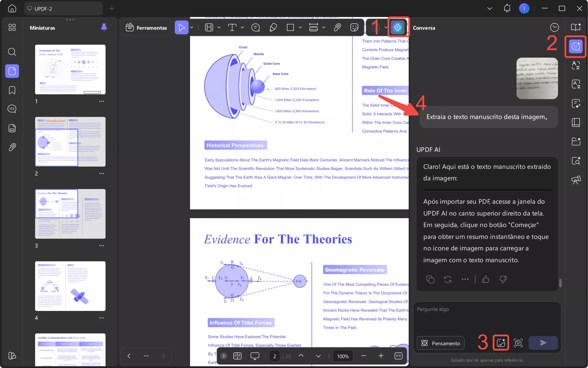Open the Ferramentas tools menu
The height and width of the screenshot is (368, 588).
point(146,28)
